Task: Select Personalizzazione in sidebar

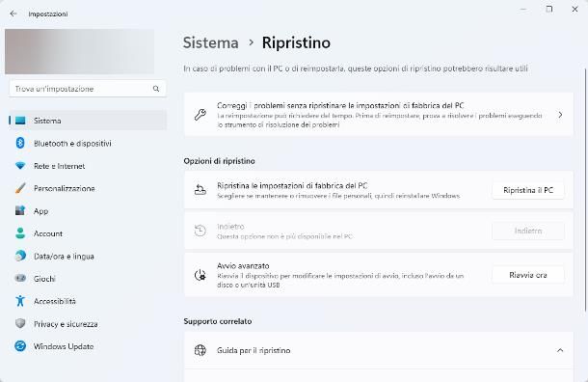Action: [x=88, y=188]
